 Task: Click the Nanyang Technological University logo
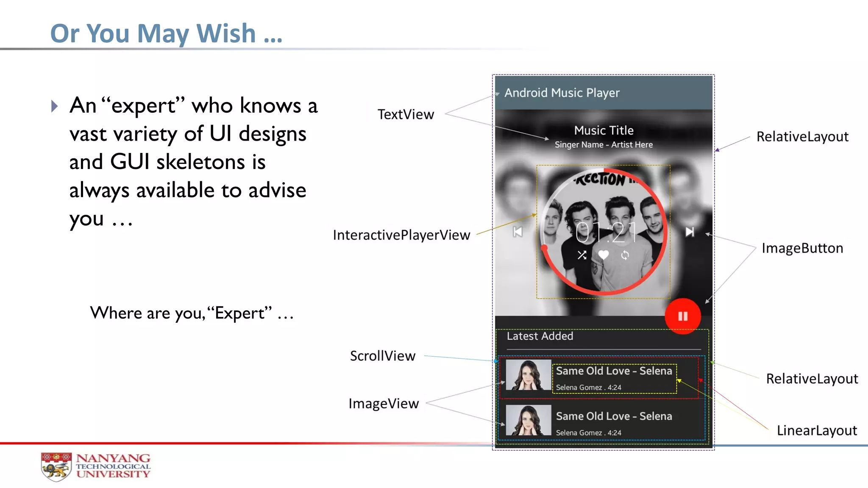coord(96,466)
